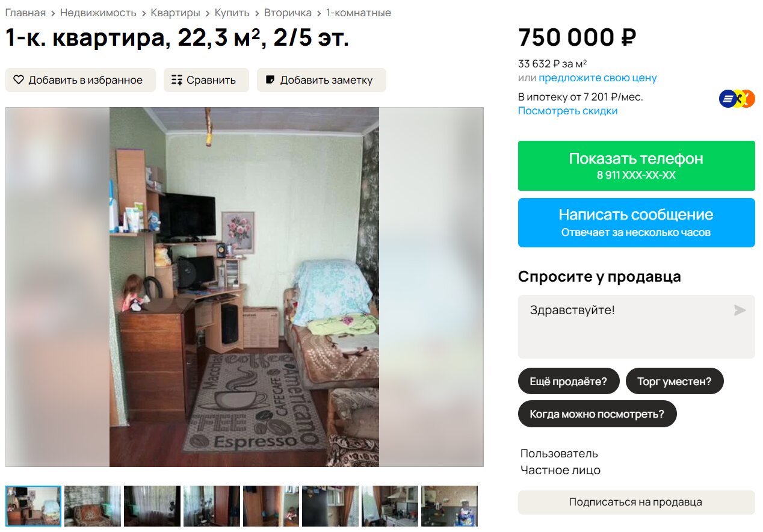Open Посмотреть скидки link
The image size is (763, 532).
tap(567, 111)
